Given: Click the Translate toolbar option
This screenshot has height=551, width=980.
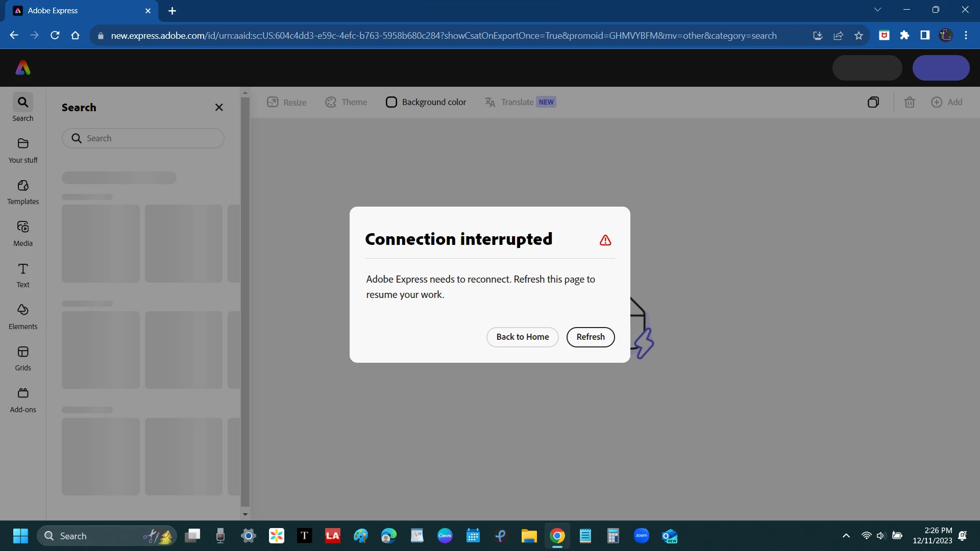Looking at the screenshot, I should click(520, 102).
